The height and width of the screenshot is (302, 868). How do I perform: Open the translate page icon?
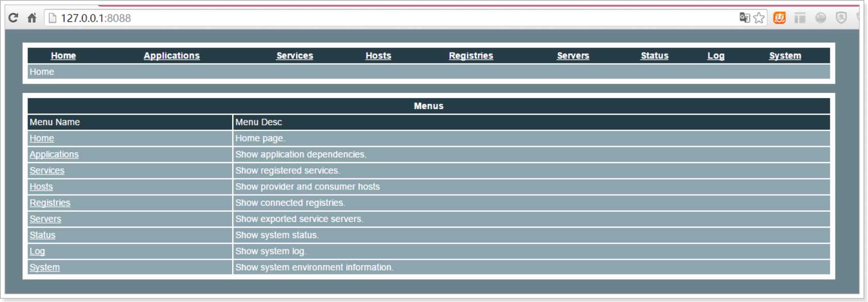(x=744, y=18)
